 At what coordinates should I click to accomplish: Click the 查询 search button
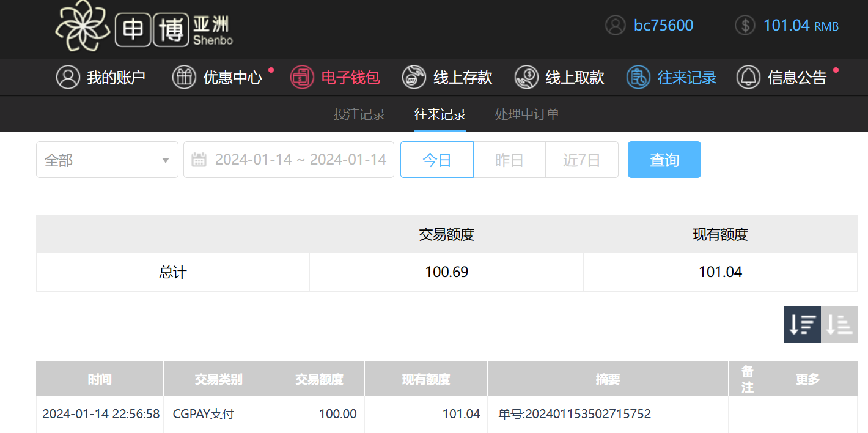(664, 160)
